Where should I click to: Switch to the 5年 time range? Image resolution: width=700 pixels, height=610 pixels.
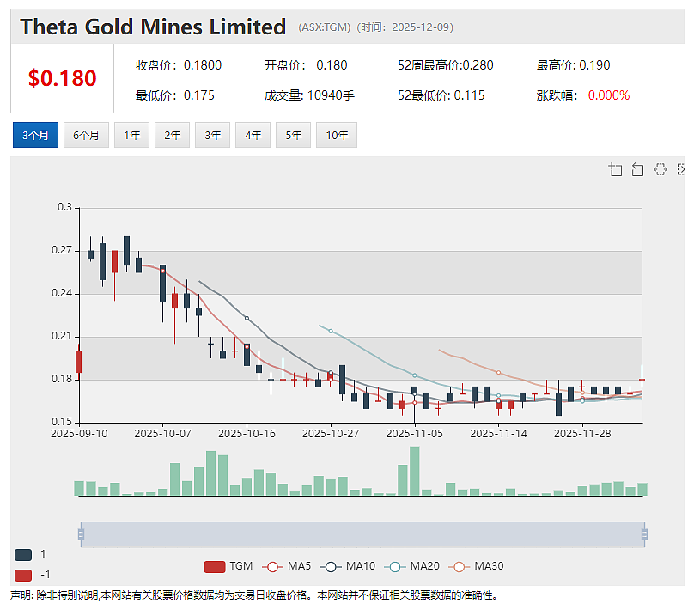[293, 135]
